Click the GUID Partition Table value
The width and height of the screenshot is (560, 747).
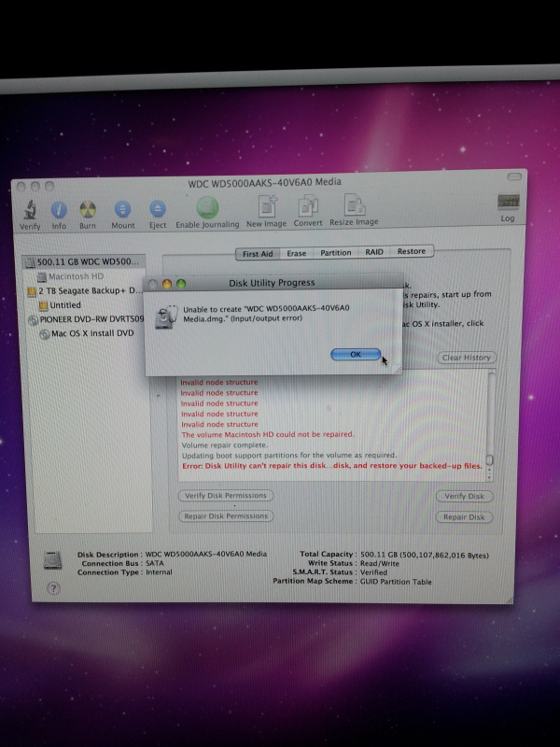(396, 582)
